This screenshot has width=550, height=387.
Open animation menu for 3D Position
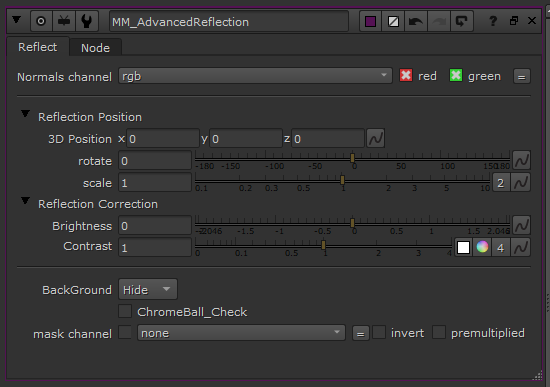tap(375, 138)
